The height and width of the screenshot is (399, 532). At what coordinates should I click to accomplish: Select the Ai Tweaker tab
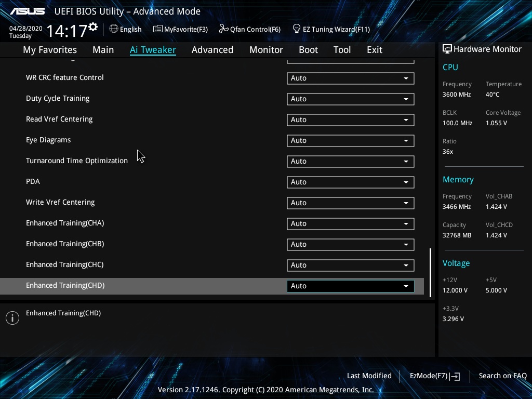pyautogui.click(x=153, y=50)
